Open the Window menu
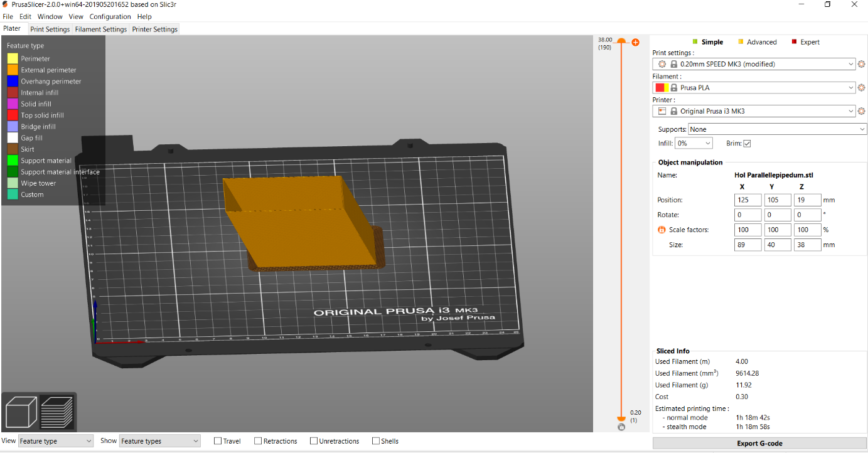 point(50,17)
